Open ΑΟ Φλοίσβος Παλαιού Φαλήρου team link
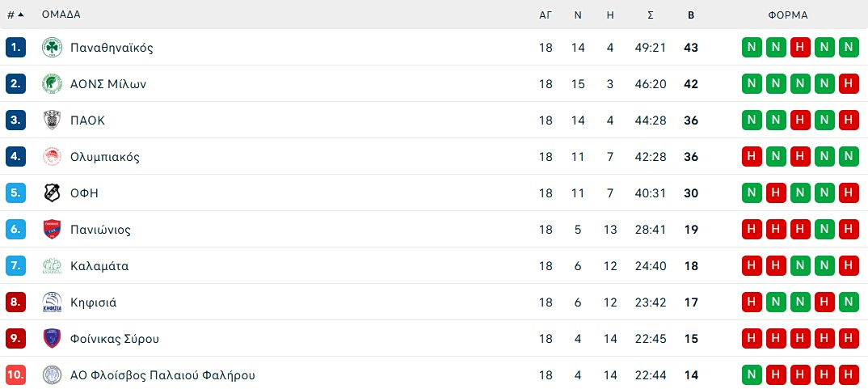Screen dimensions: 868x389 [x=162, y=375]
